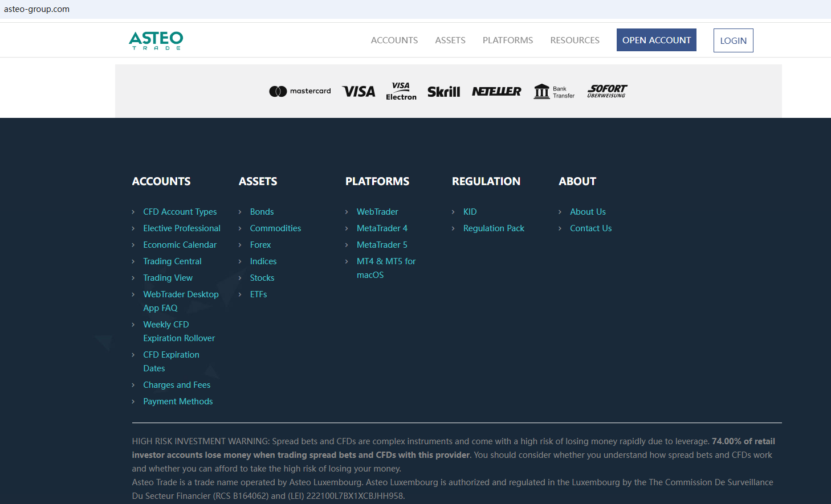Go to Elective Professional page
Viewport: 831px width, 504px height.
coord(182,228)
